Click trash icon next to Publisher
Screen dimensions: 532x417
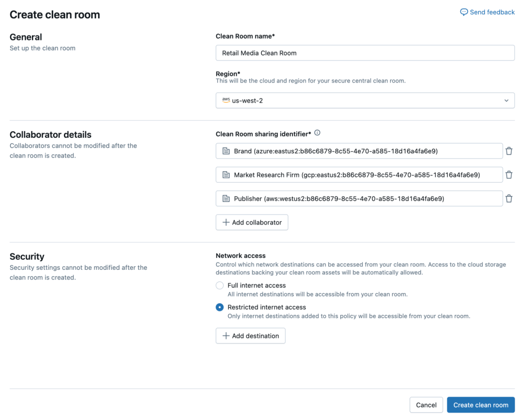(x=509, y=199)
